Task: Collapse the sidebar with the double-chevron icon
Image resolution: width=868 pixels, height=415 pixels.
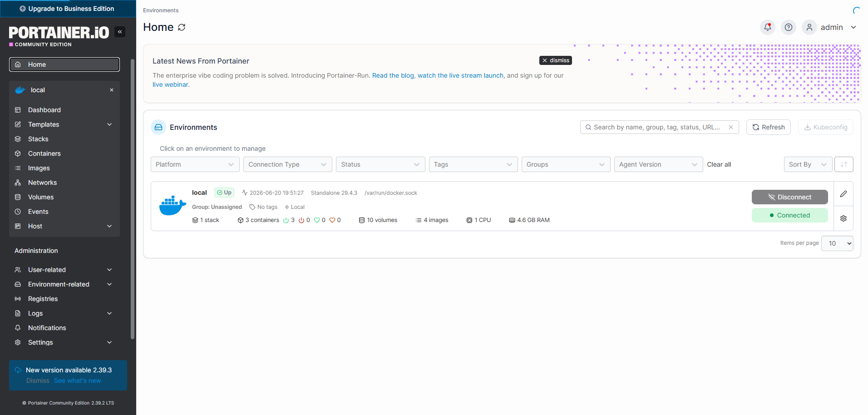Action: 120,32
